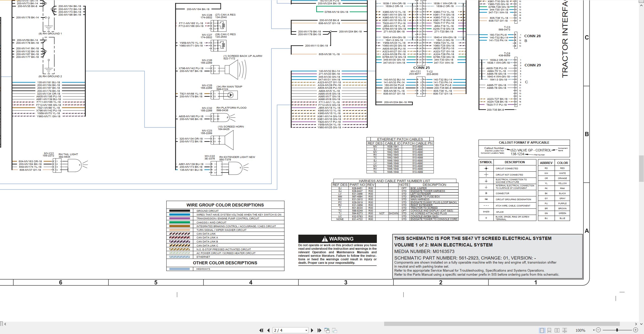Click the ETHERNET PATCH CABLES table title
This screenshot has width=644, height=334.
pos(400,139)
